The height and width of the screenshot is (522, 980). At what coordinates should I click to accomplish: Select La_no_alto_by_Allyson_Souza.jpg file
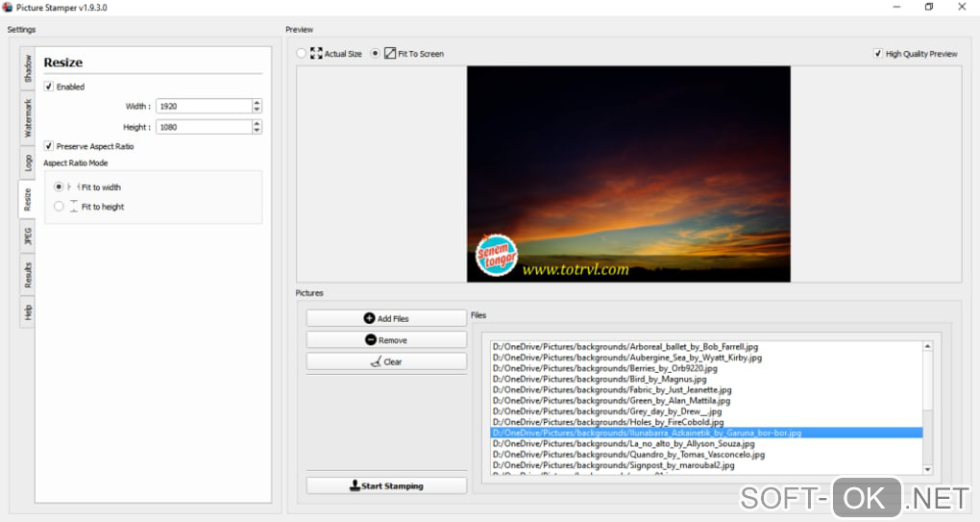point(706,443)
